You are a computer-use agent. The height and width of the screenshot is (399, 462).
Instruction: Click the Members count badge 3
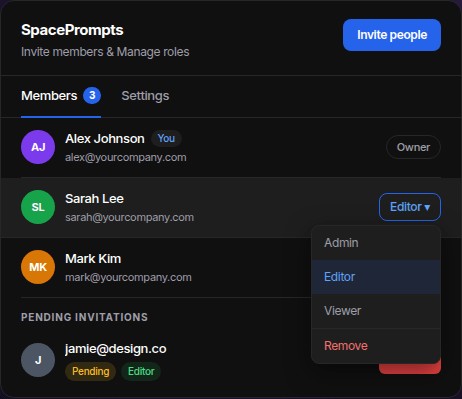(x=92, y=96)
